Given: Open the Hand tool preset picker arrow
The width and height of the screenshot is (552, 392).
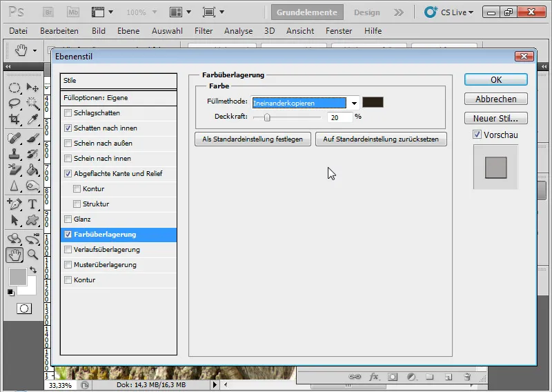Looking at the screenshot, I should (x=35, y=50).
